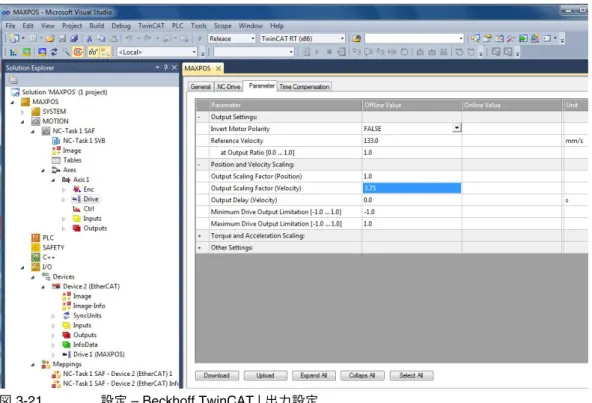This screenshot has width=592, height=403.
Task: Toggle Show Online Data glasses icon
Action: pyautogui.click(x=93, y=52)
